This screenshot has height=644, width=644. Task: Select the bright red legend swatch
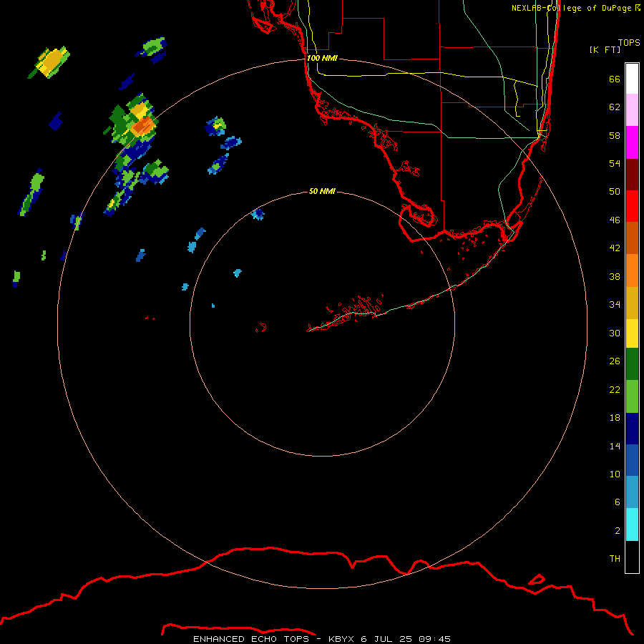[632, 206]
